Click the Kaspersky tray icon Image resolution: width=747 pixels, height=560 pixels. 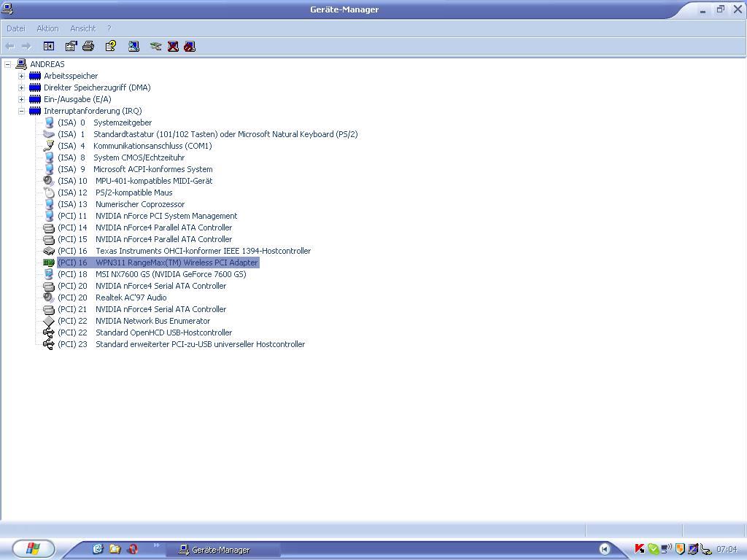tap(639, 549)
